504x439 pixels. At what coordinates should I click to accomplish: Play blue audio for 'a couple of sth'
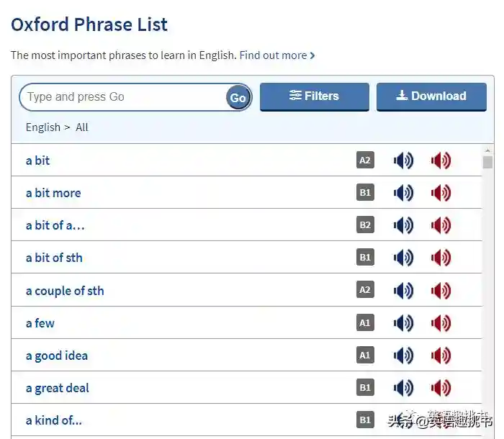(403, 291)
